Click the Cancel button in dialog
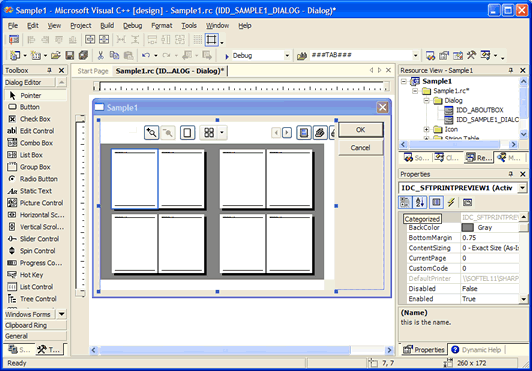Viewport: 532px width, 371px height. [361, 148]
